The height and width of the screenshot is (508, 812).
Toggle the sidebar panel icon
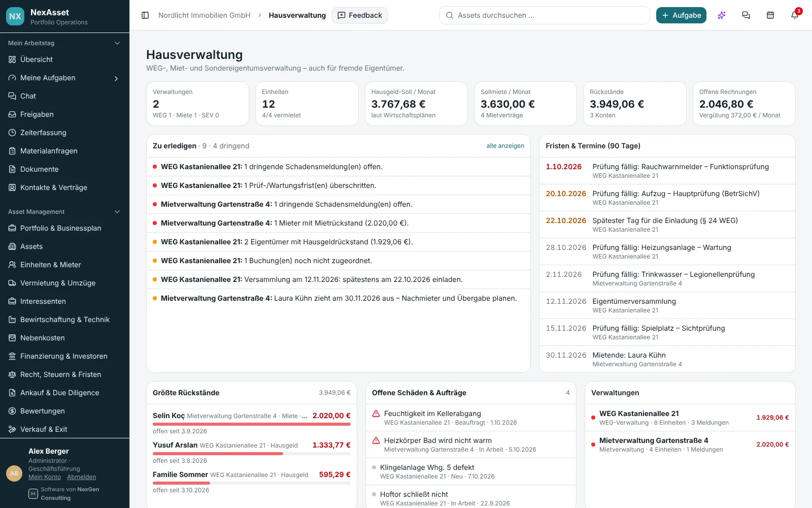point(145,15)
